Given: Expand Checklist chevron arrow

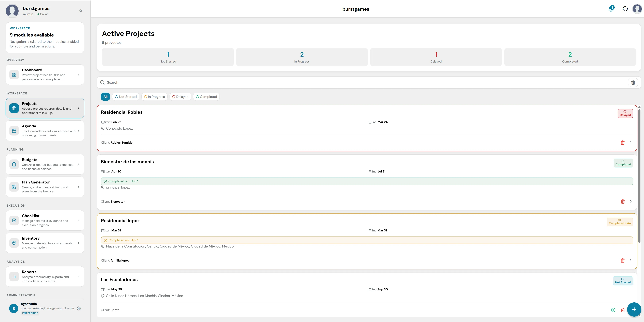Looking at the screenshot, I should pyautogui.click(x=78, y=220).
